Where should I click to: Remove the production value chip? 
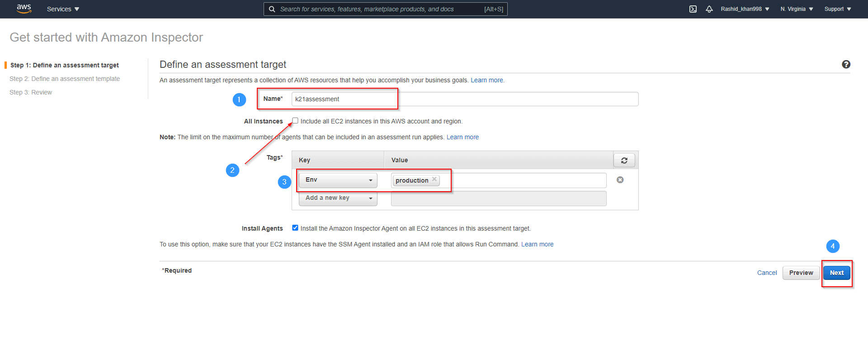point(434,180)
